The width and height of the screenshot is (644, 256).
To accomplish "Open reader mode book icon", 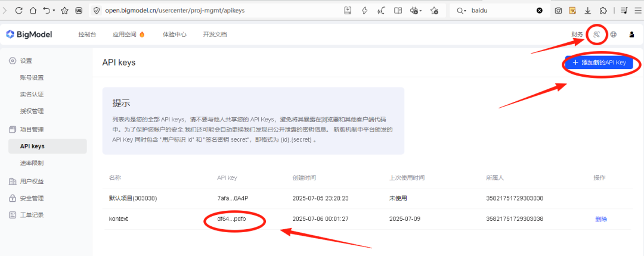I will (x=398, y=11).
